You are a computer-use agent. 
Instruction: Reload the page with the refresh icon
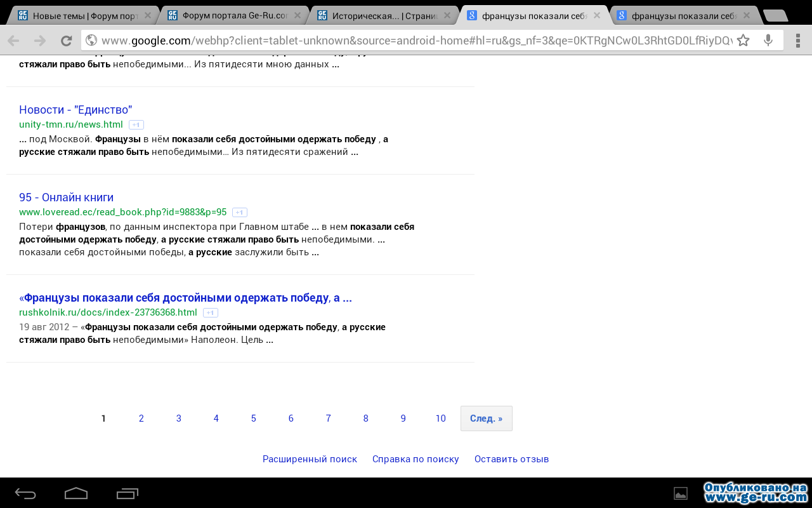click(x=66, y=41)
